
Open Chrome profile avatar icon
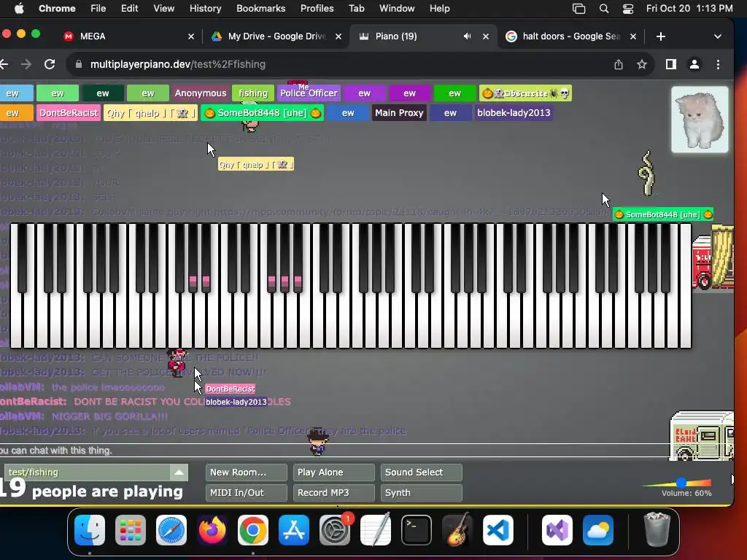coord(694,64)
